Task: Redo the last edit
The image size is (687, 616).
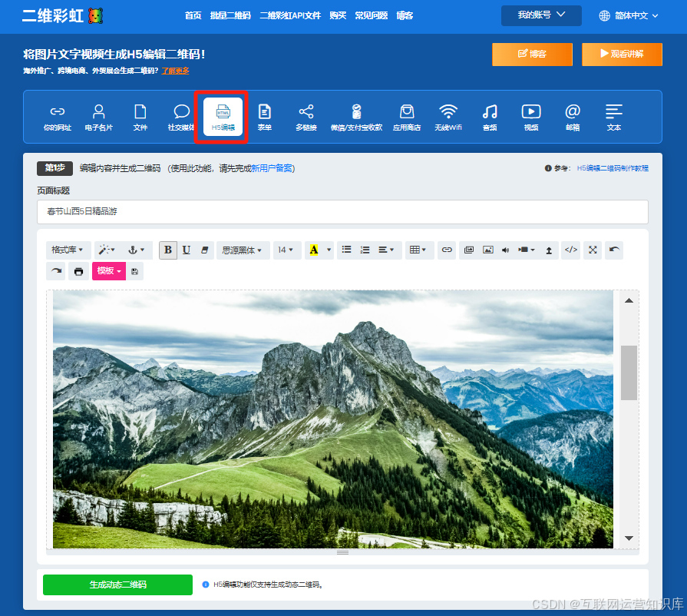Action: tap(56, 271)
